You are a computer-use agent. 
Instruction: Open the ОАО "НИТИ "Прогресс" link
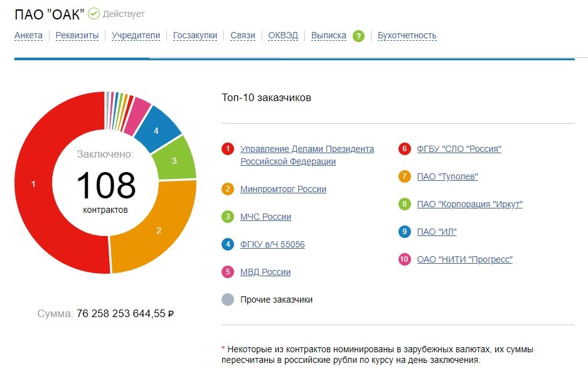[464, 259]
